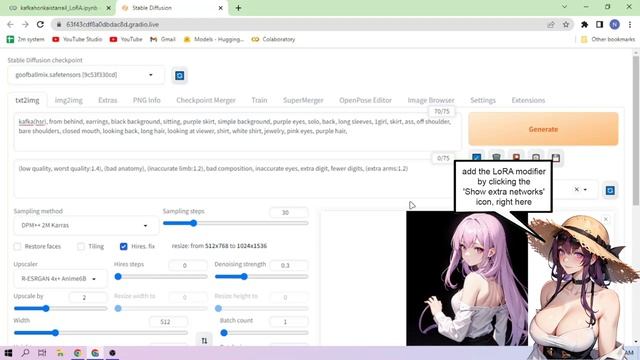Viewport: 640px width, 360px height.
Task: Click the Sampling steps number field
Action: (x=289, y=212)
